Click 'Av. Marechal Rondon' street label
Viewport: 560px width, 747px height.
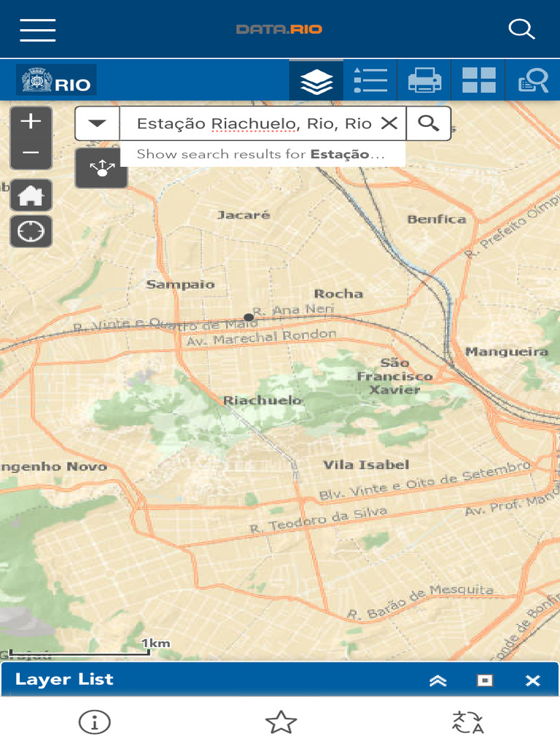[x=262, y=337]
